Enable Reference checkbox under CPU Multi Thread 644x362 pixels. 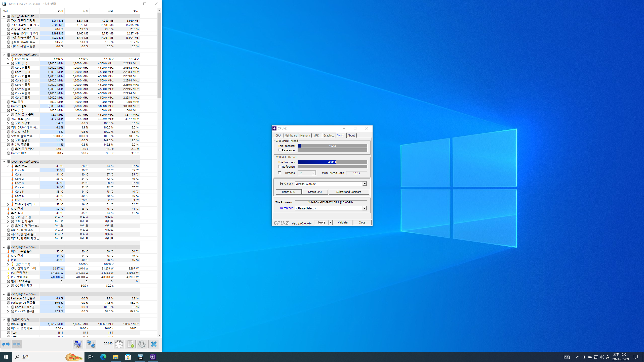coord(279,167)
